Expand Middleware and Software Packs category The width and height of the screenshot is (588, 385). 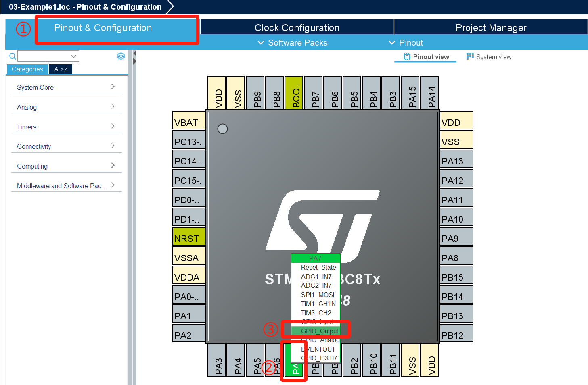click(66, 186)
